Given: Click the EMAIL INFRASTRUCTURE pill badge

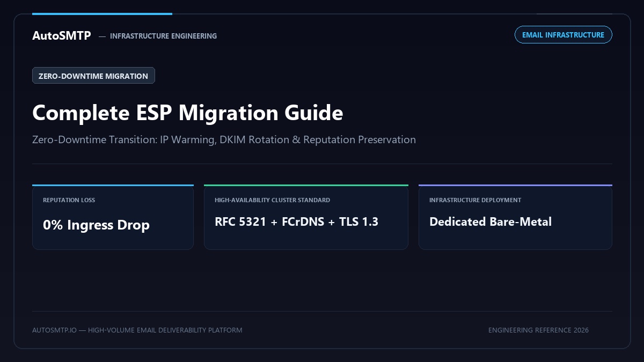Looking at the screenshot, I should pyautogui.click(x=563, y=35).
